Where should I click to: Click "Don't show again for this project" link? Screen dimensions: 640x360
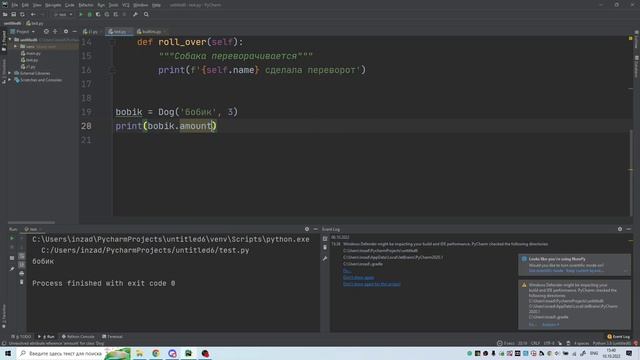point(371,284)
